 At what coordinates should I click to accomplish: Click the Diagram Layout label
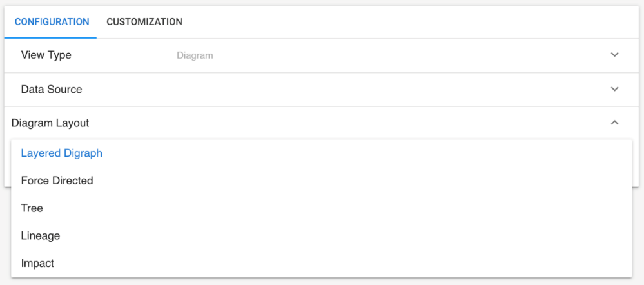[x=50, y=123]
